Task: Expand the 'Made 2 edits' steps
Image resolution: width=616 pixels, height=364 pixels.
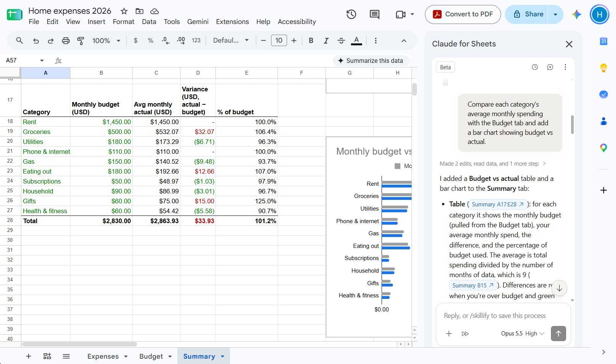Action: coord(493,164)
